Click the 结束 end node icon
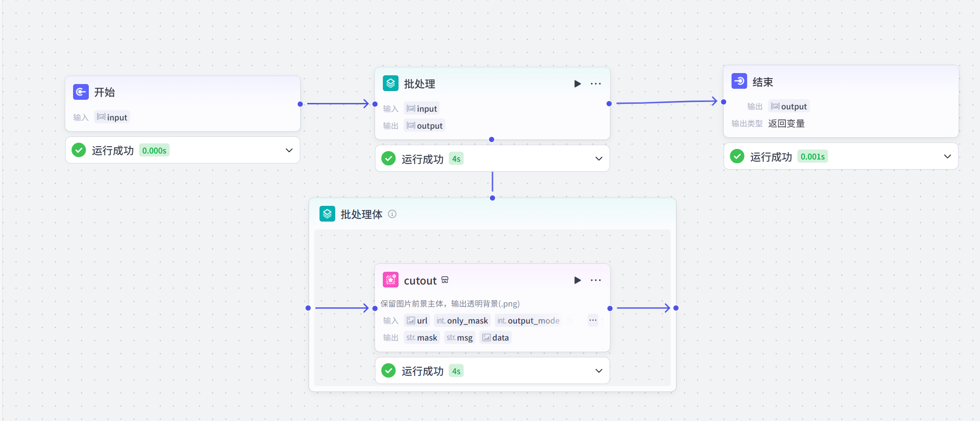 pos(739,81)
